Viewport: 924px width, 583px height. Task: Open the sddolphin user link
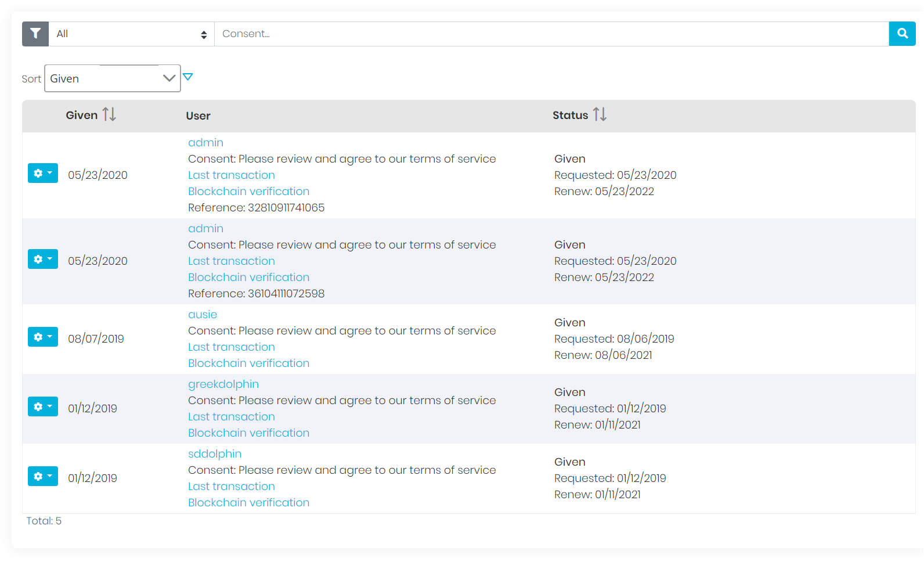click(x=215, y=454)
